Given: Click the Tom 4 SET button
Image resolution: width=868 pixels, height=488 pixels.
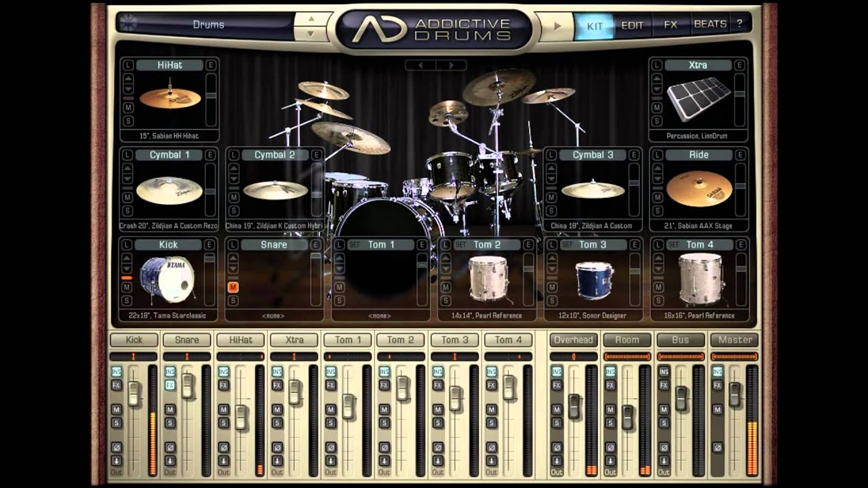Looking at the screenshot, I should click(673, 245).
